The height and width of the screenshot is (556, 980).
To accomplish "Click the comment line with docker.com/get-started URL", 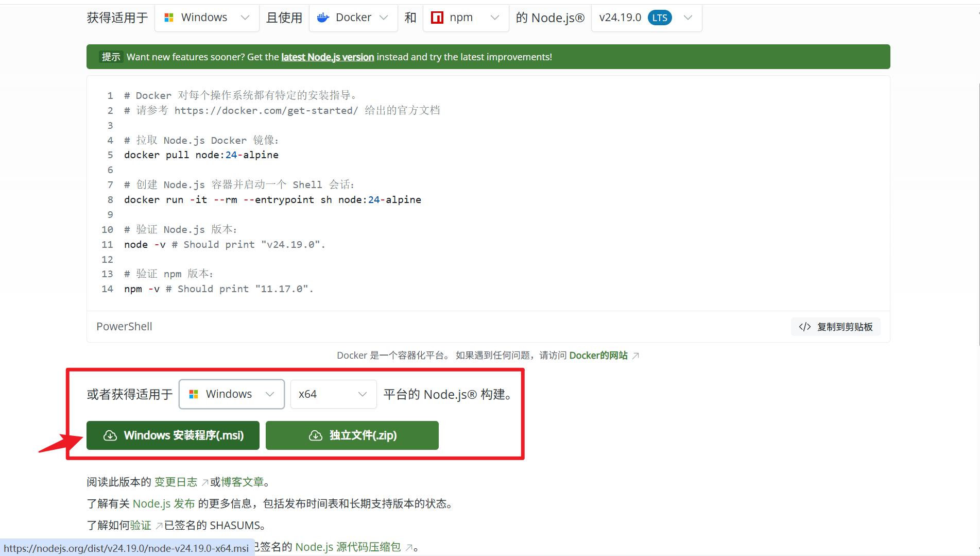I will tap(282, 110).
